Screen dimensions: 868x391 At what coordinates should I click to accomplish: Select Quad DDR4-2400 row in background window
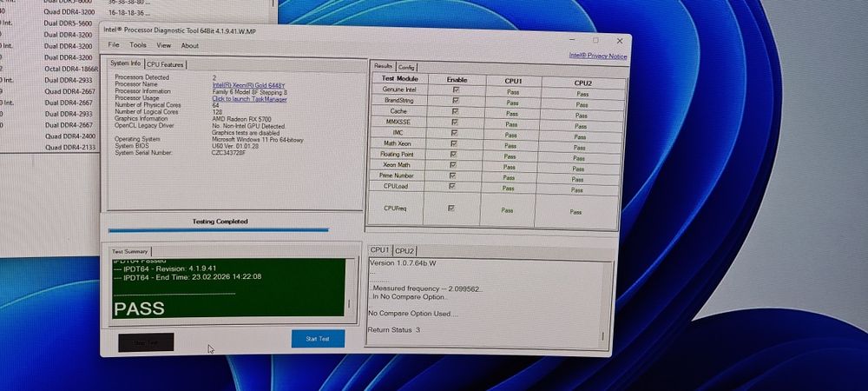point(69,136)
